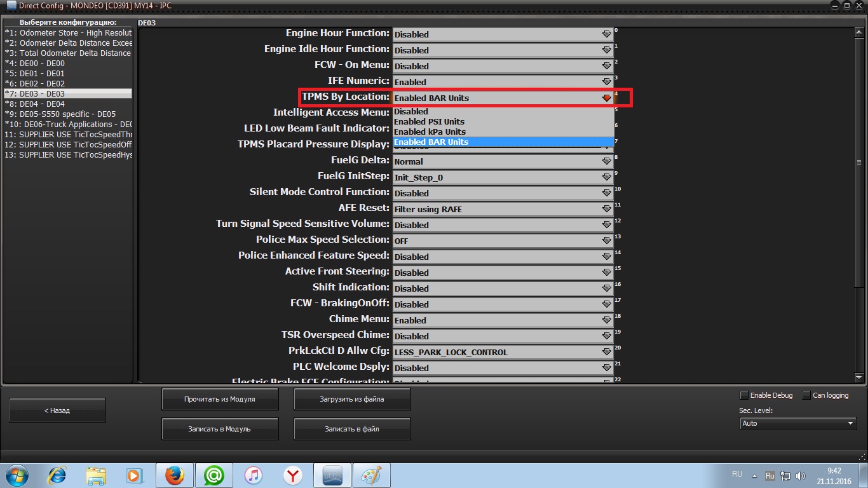868x488 pixels.
Task: Expand the FuelG Delta dropdown
Action: click(503, 161)
